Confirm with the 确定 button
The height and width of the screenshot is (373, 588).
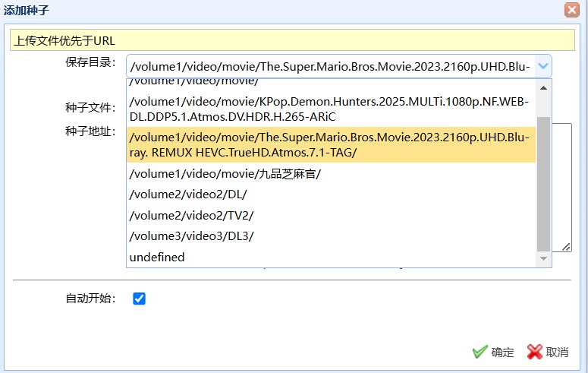493,352
